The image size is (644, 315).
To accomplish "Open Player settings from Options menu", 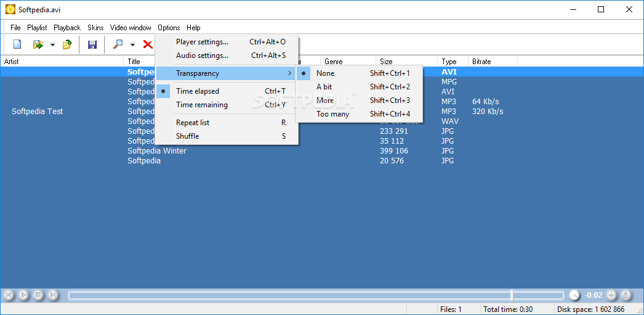I will click(227, 42).
